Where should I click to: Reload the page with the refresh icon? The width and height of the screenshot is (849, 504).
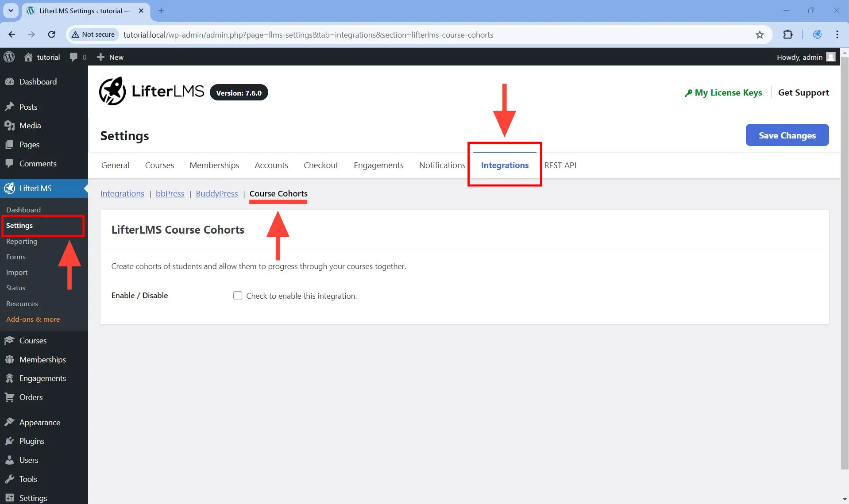(x=52, y=35)
